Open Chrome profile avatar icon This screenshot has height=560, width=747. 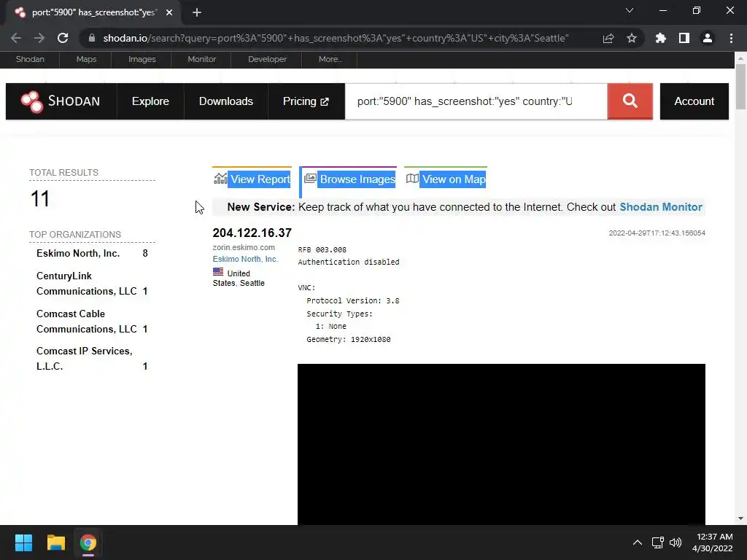(708, 38)
